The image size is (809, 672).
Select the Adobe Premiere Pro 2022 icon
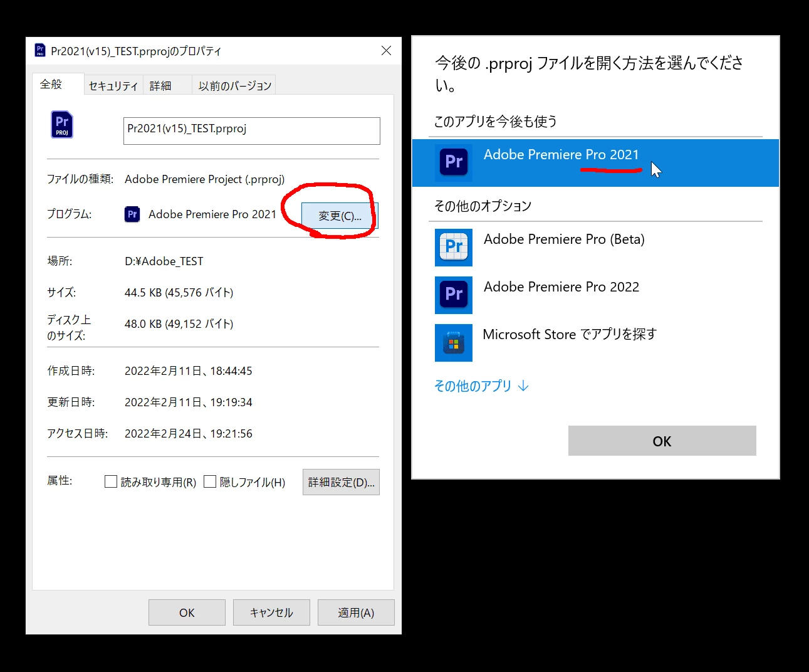(454, 295)
